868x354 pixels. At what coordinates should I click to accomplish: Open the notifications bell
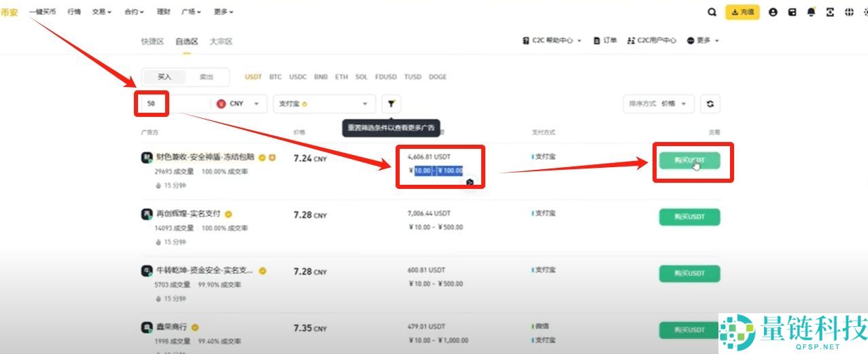tap(811, 12)
